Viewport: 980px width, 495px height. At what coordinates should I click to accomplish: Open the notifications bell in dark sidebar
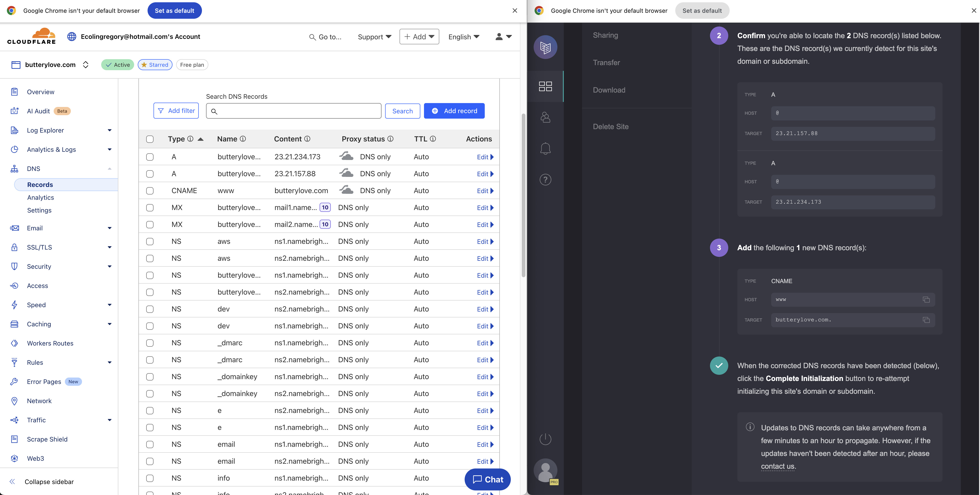545,148
